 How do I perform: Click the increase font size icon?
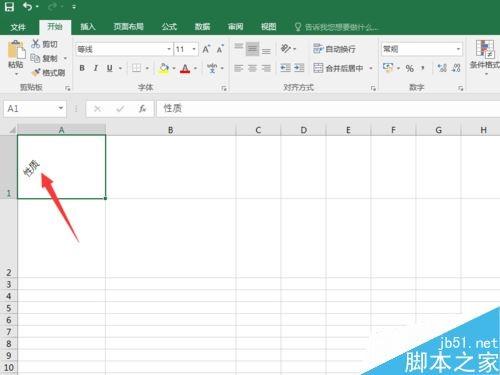[x=206, y=49]
